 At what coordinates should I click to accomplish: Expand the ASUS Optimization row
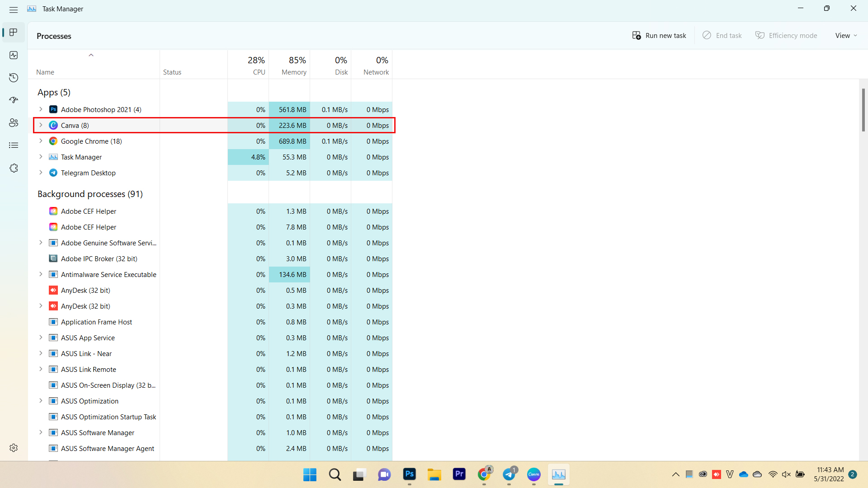[41, 401]
